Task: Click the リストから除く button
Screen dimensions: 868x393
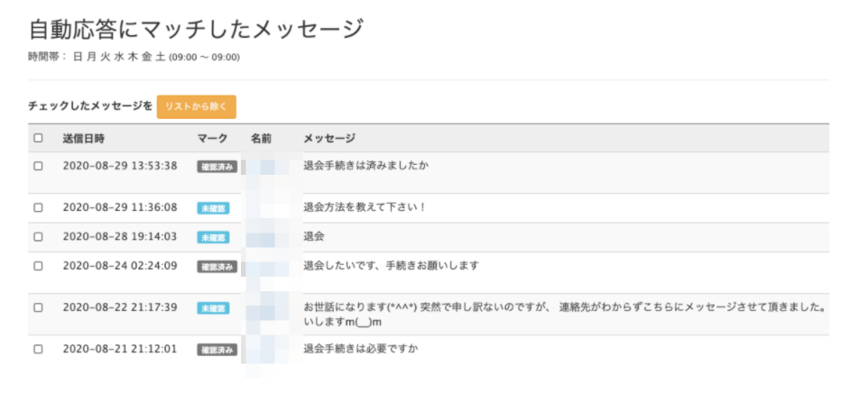Action: (196, 107)
